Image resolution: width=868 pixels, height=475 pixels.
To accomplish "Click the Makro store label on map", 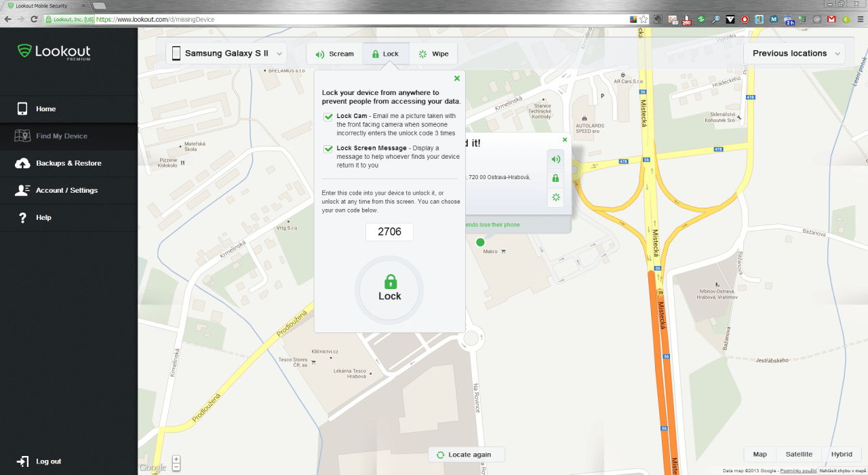I will point(490,252).
